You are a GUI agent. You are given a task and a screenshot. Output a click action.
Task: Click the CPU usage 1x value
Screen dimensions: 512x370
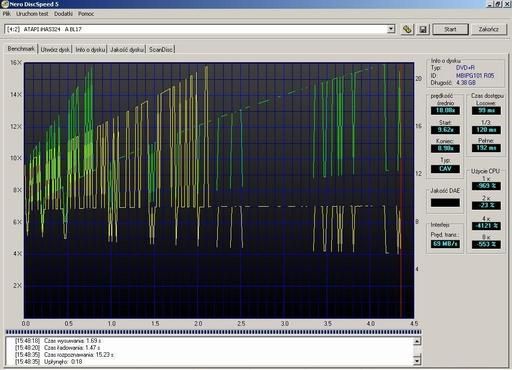coord(486,186)
